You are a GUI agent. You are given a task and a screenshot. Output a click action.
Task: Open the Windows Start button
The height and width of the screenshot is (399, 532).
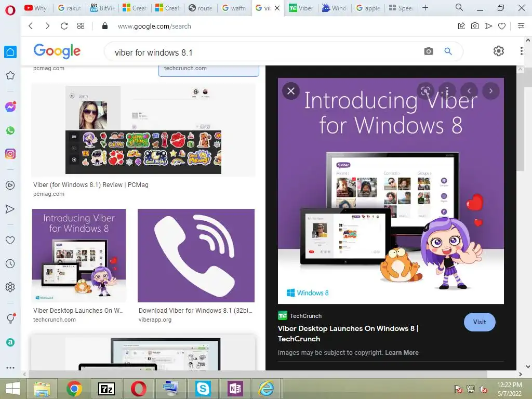[x=13, y=389]
